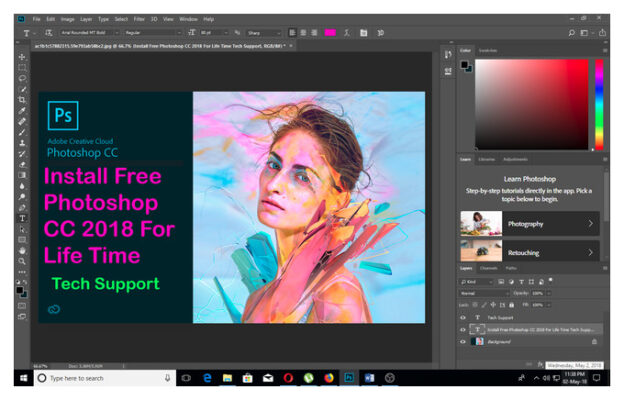
Task: Hide the Tech Support layer
Action: click(x=463, y=318)
